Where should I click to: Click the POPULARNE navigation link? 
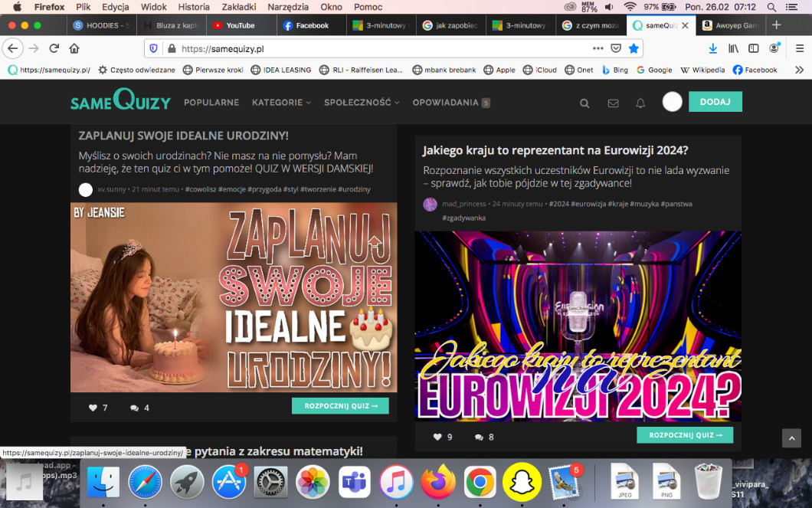(211, 102)
